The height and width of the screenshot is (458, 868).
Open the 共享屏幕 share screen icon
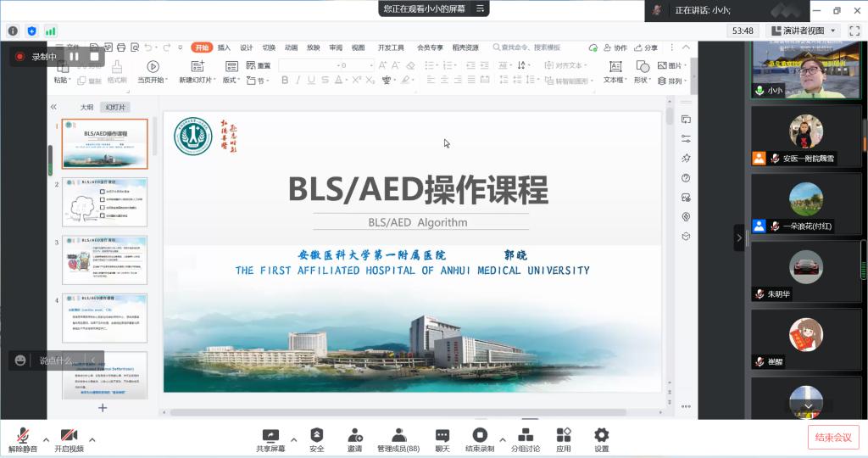[x=270, y=438]
